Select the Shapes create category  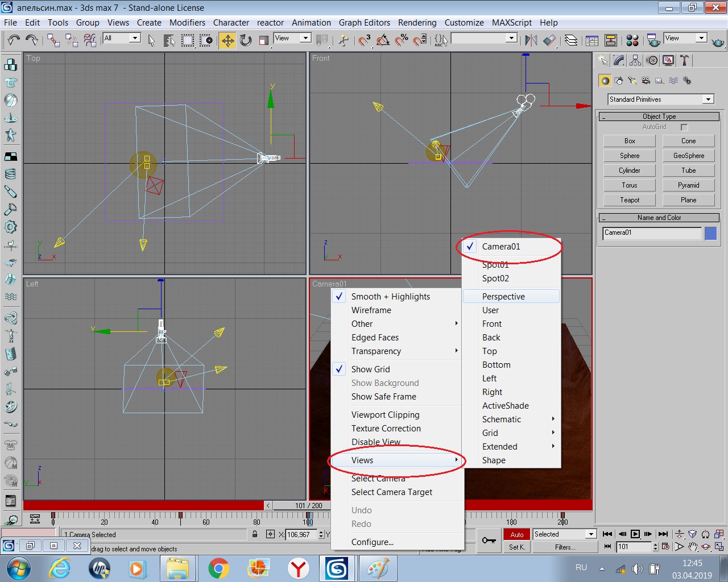[x=619, y=81]
